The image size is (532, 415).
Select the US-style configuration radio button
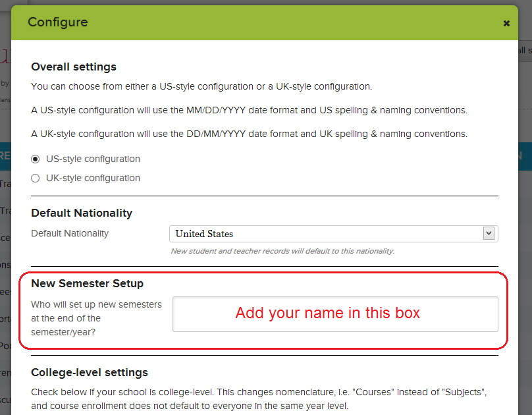36,159
